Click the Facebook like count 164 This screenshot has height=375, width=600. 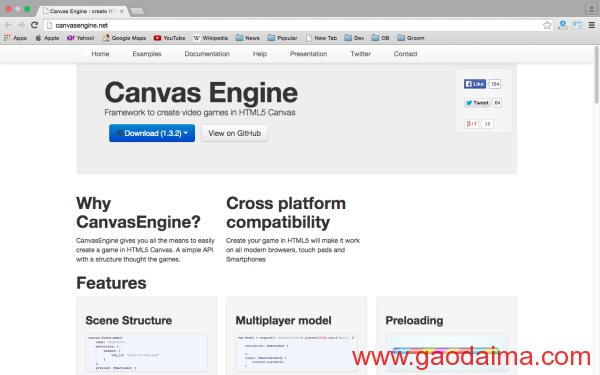495,84
